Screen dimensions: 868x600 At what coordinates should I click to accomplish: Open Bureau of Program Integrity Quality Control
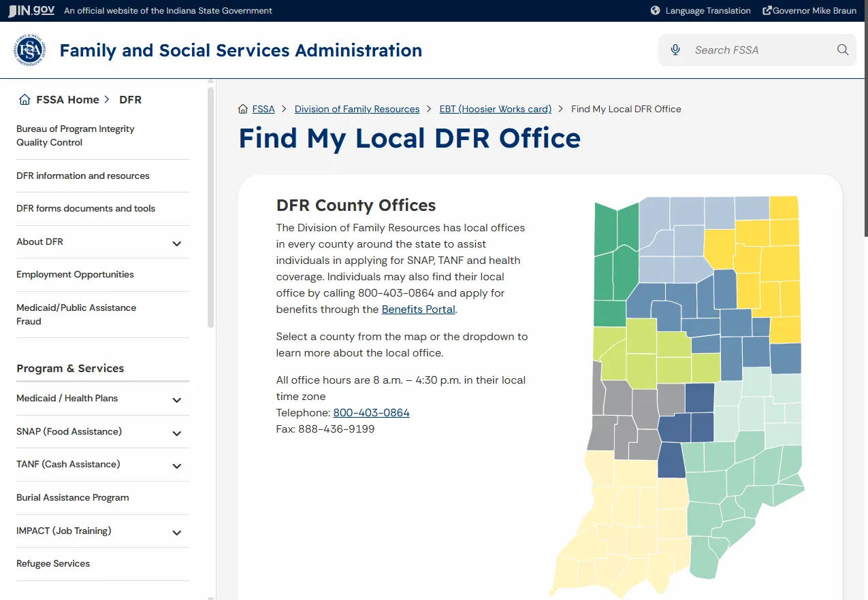[76, 135]
